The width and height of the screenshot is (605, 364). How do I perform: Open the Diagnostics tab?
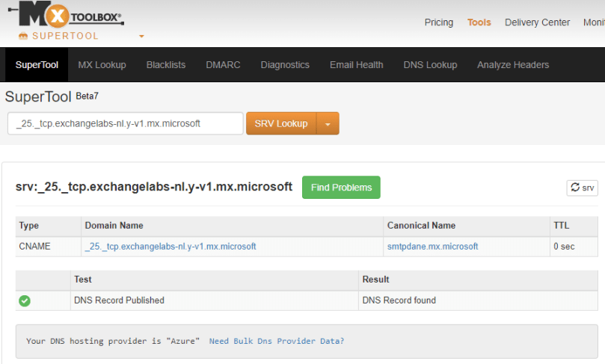tap(285, 65)
